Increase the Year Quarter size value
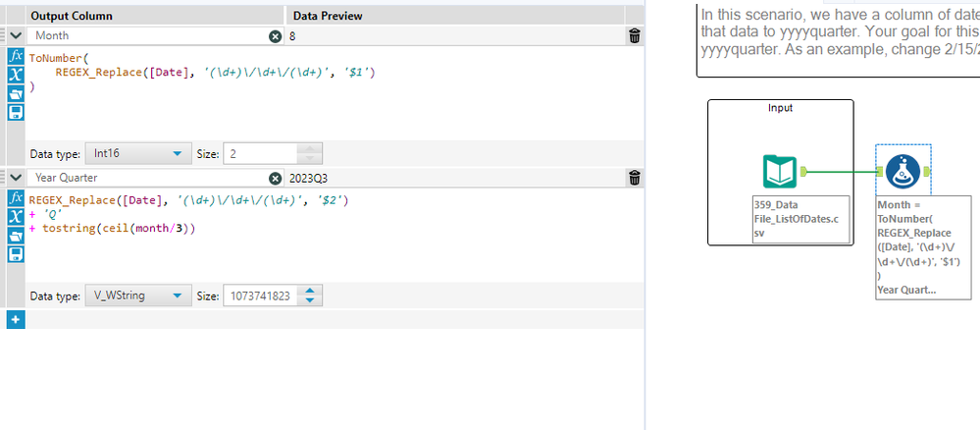The width and height of the screenshot is (980, 430). (x=310, y=291)
